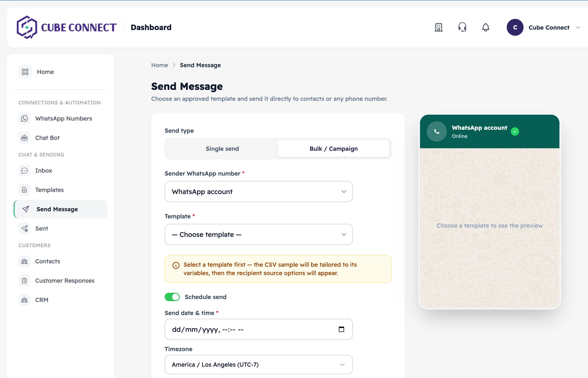Click the Dashboard header title
This screenshot has width=588, height=378.
[x=151, y=27]
